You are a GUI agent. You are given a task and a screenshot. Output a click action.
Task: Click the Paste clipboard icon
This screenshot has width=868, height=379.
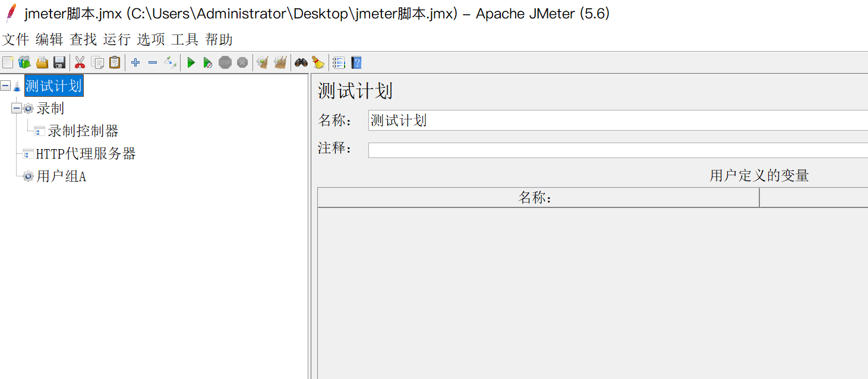point(115,62)
